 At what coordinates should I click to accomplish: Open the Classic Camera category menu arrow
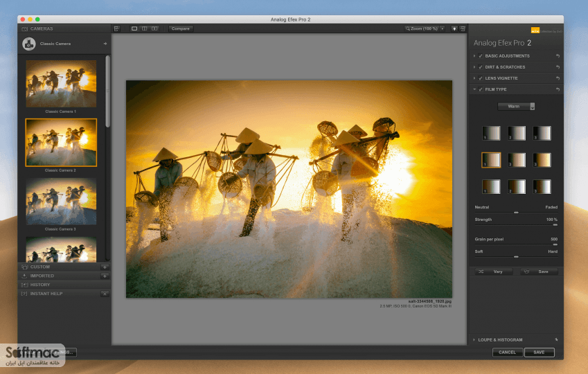click(x=105, y=44)
